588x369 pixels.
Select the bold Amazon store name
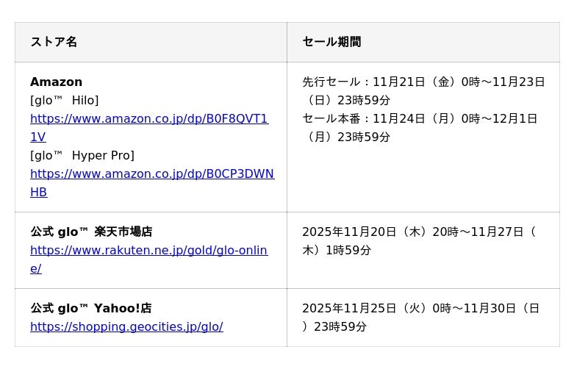(56, 82)
